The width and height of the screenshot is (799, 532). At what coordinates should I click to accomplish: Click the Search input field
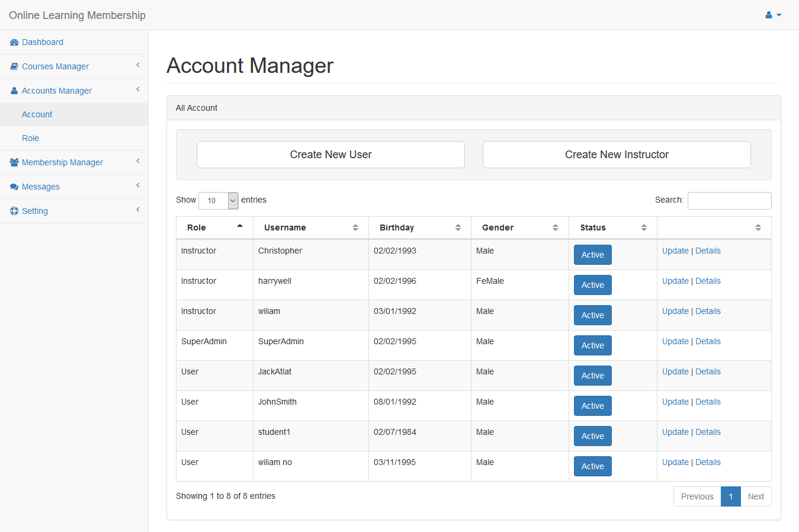click(x=729, y=201)
